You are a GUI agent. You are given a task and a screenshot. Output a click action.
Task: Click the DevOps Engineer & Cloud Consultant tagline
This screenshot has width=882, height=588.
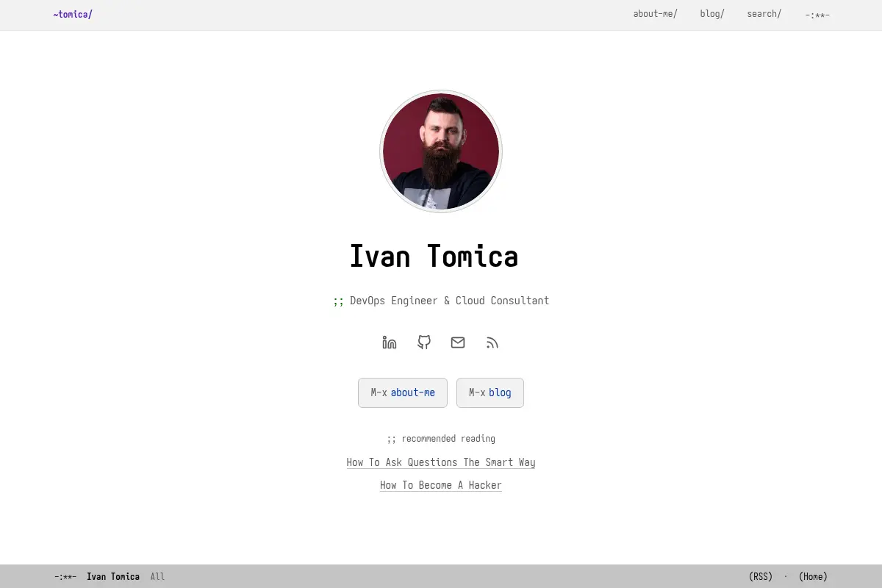[441, 301]
